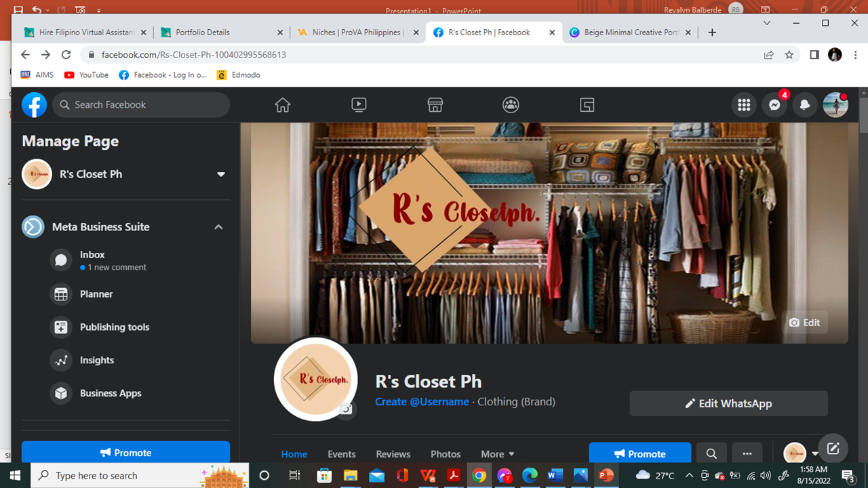This screenshot has height=488, width=868.
Task: Open Microsoft Edge from the taskbar
Action: (530, 476)
